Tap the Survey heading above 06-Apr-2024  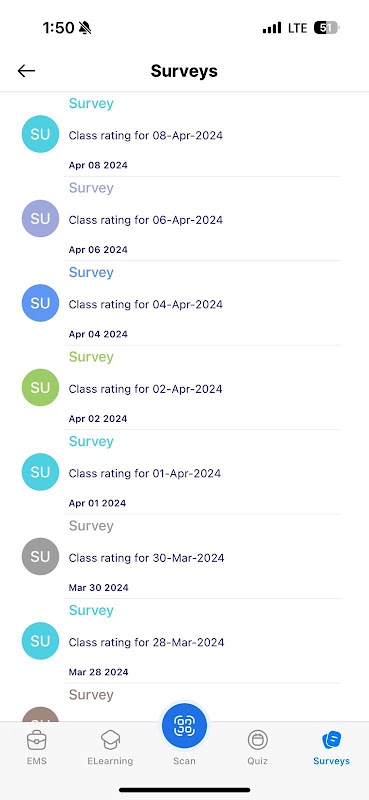(91, 188)
